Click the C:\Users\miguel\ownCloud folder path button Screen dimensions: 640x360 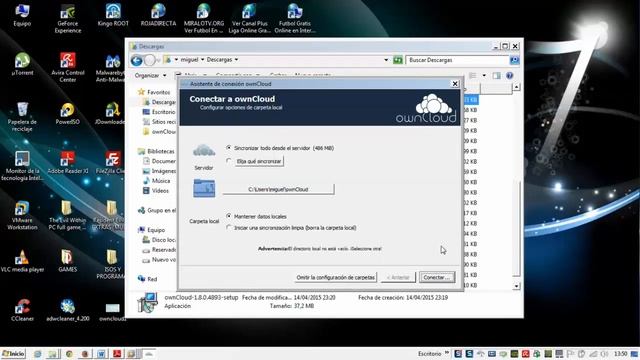[278, 189]
